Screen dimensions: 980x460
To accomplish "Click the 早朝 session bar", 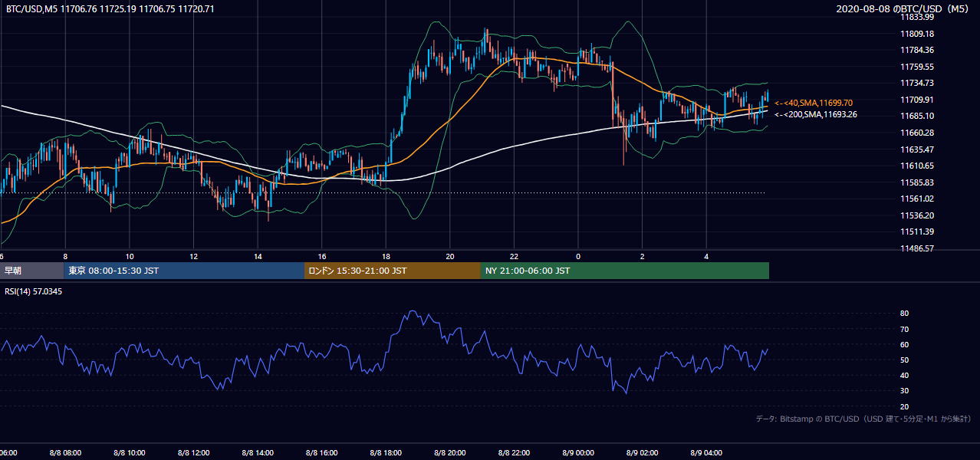I will pyautogui.click(x=31, y=271).
